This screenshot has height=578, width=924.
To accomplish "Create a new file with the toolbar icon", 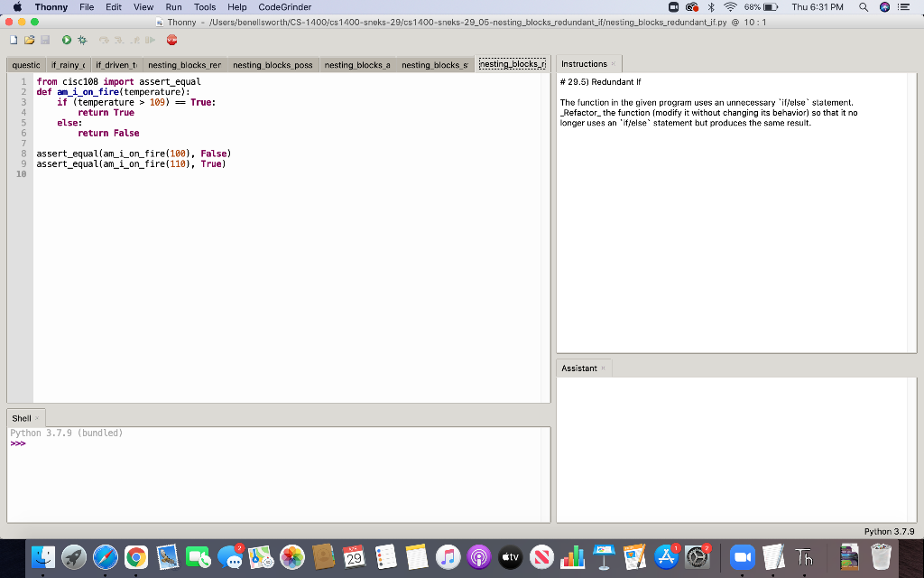I will point(14,40).
